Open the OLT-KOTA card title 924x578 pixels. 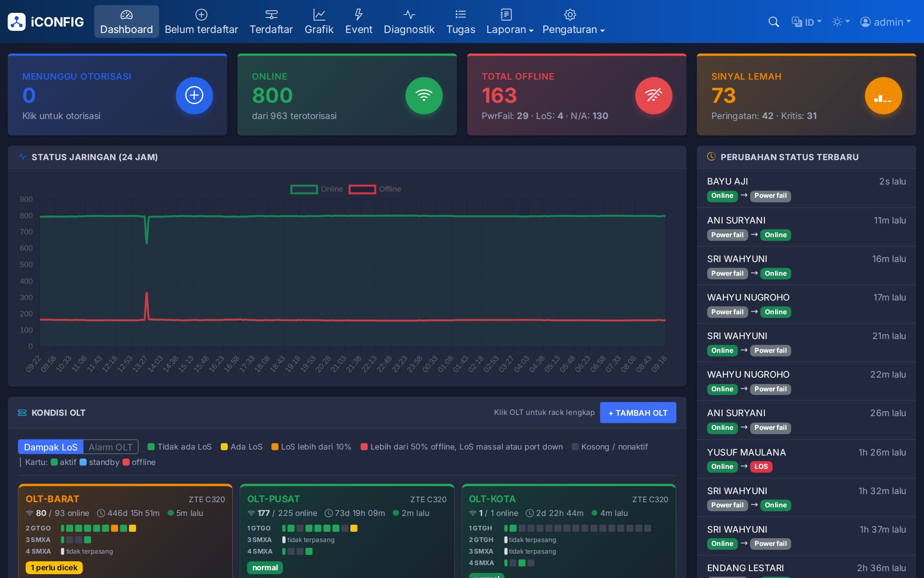coord(492,499)
